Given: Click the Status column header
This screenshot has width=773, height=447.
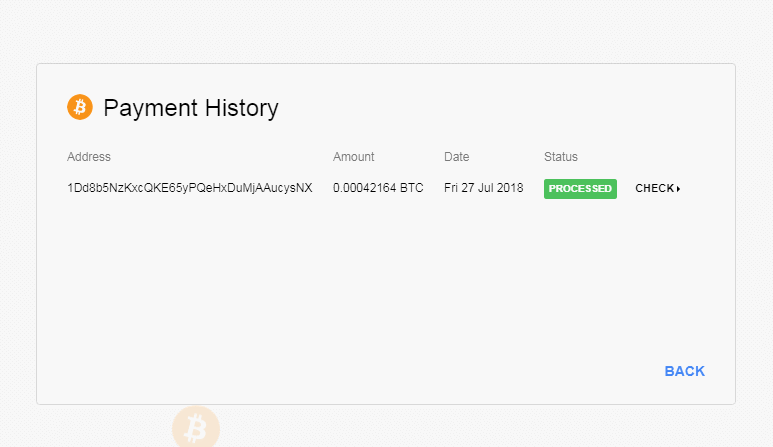Looking at the screenshot, I should pyautogui.click(x=561, y=157).
